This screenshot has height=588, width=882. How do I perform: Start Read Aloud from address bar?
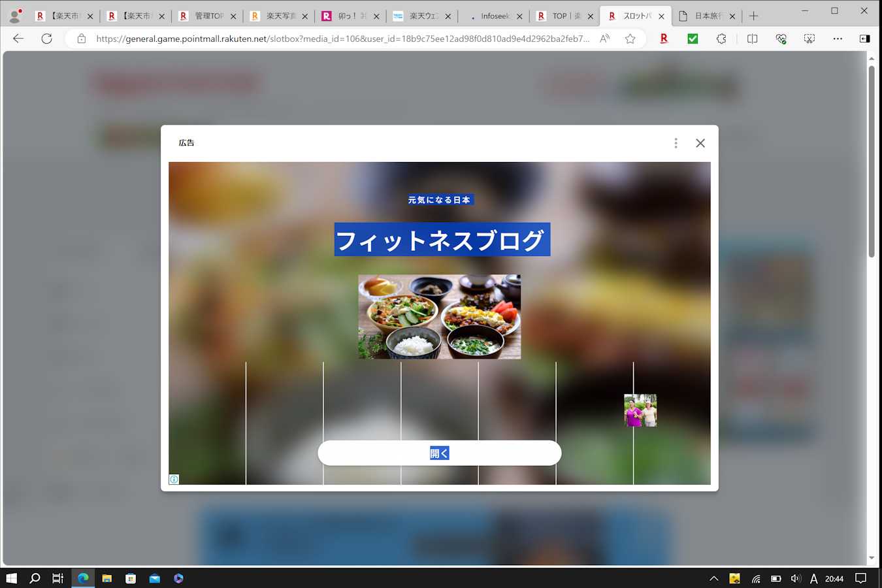[x=605, y=39]
